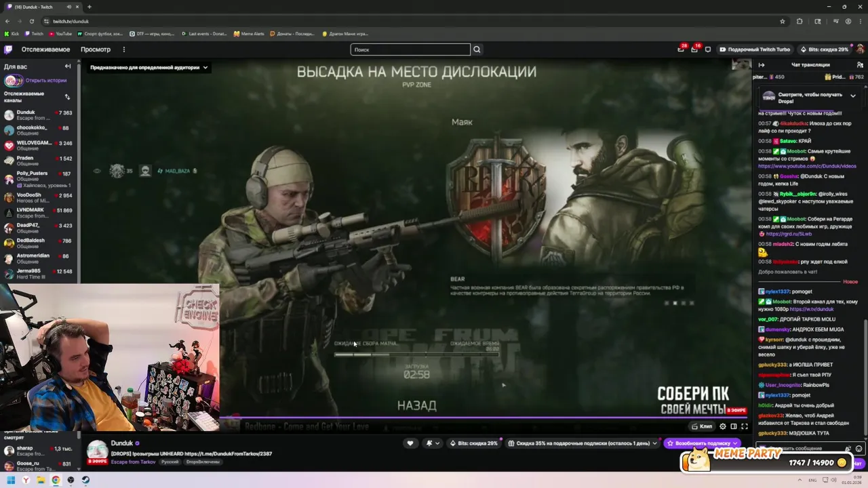Open a new browser tab
The height and width of the screenshot is (488, 868).
(89, 7)
